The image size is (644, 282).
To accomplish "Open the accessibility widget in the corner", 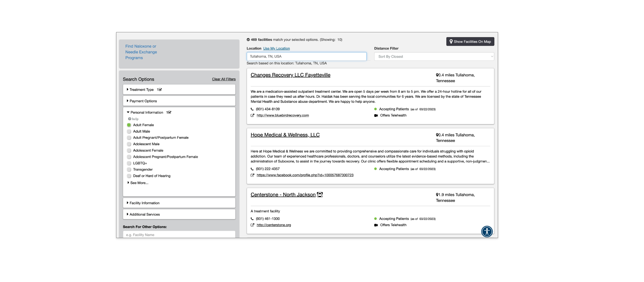I will tap(487, 232).
